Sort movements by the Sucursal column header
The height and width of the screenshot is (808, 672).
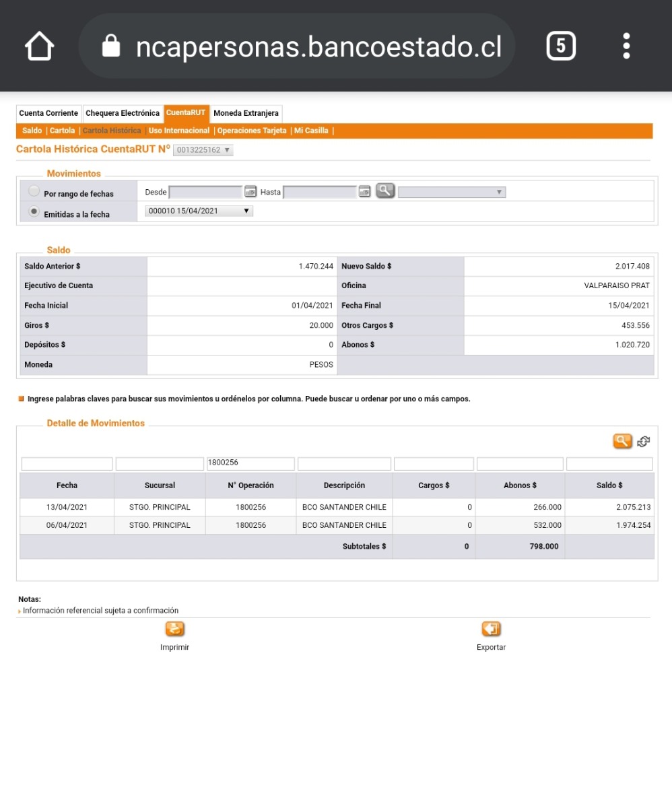(160, 485)
